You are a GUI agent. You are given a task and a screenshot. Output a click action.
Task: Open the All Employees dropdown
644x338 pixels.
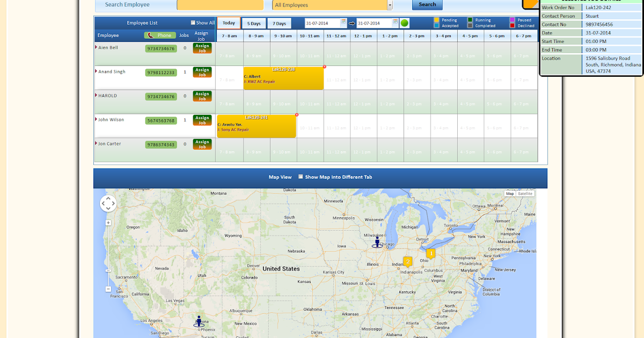pos(390,5)
